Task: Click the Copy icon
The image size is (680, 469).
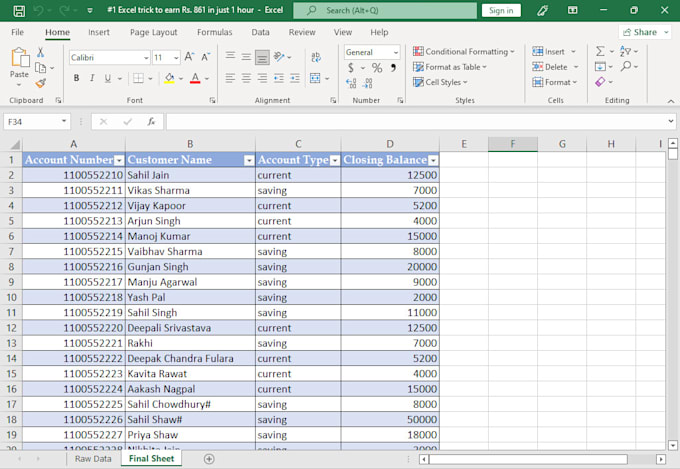Action: 40,68
